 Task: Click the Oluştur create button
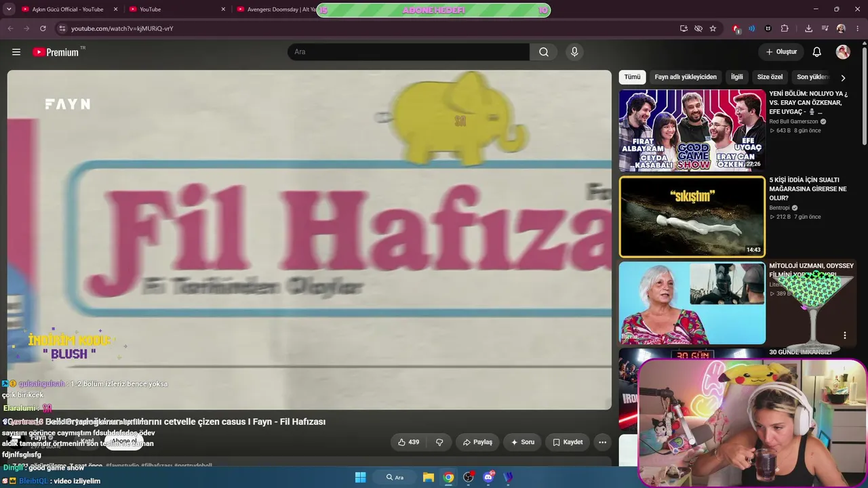point(781,52)
